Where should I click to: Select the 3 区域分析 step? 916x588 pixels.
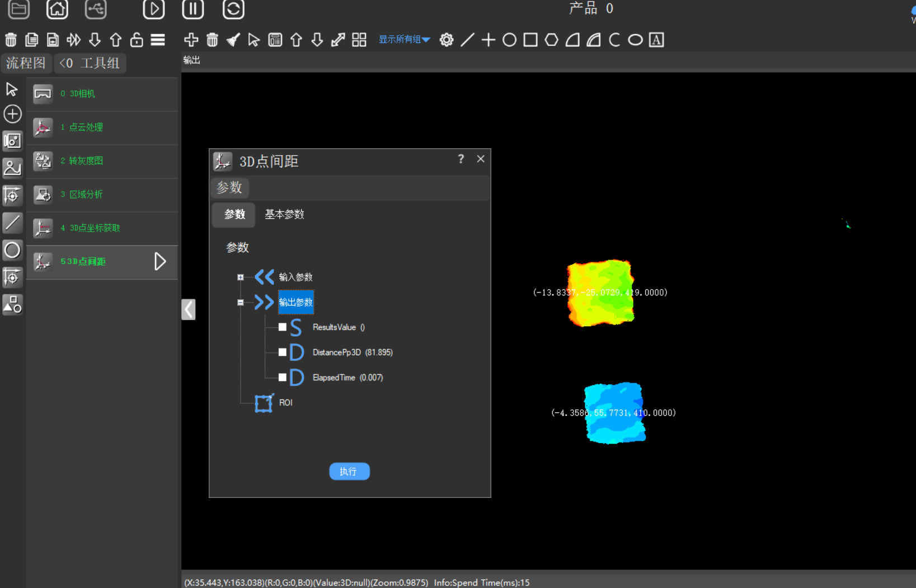click(x=102, y=195)
